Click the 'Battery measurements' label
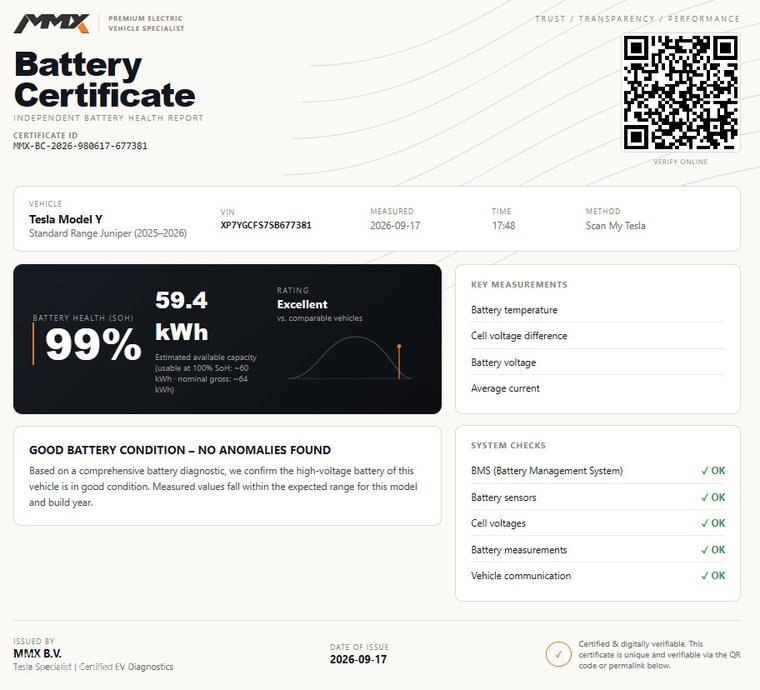 coord(519,550)
